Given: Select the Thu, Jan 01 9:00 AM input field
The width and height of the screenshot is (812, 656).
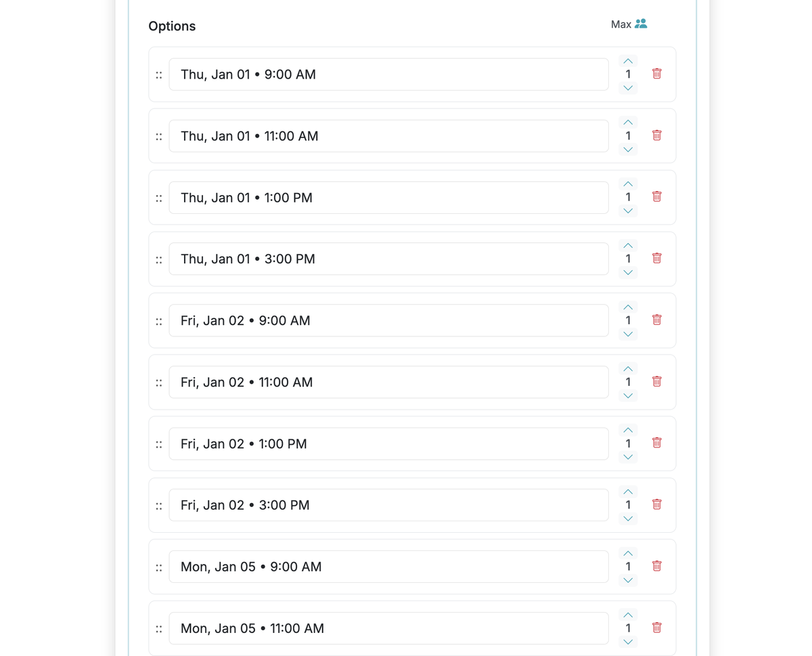Looking at the screenshot, I should click(388, 74).
